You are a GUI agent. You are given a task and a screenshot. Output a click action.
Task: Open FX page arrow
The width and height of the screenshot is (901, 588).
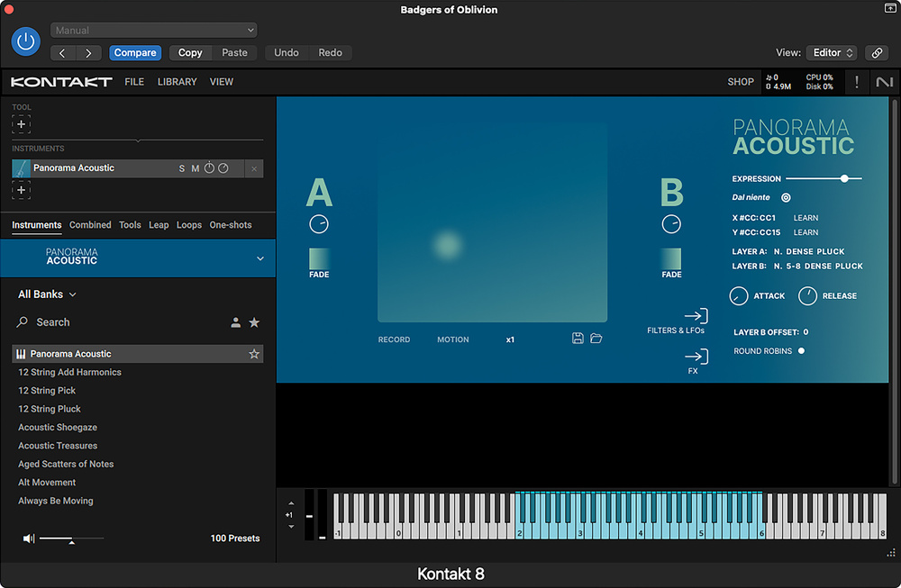pyautogui.click(x=696, y=356)
